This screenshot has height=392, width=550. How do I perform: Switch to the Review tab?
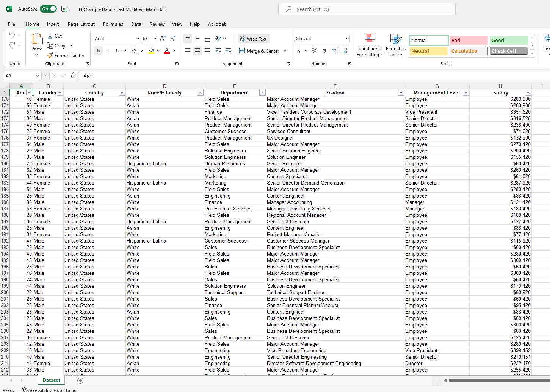point(157,24)
